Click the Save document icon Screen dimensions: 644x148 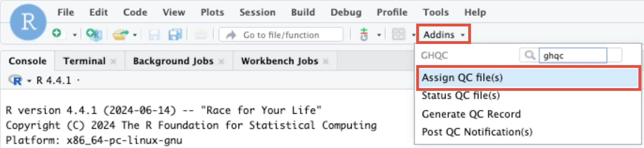(x=154, y=35)
